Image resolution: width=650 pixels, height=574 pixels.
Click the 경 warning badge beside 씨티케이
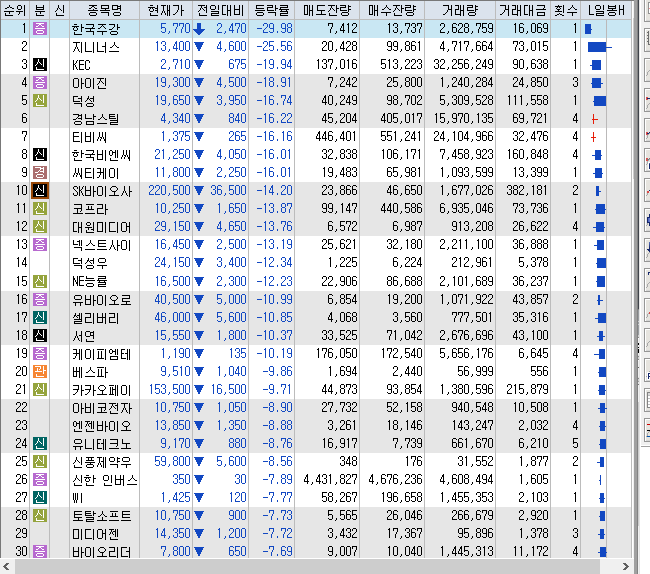click(40, 172)
